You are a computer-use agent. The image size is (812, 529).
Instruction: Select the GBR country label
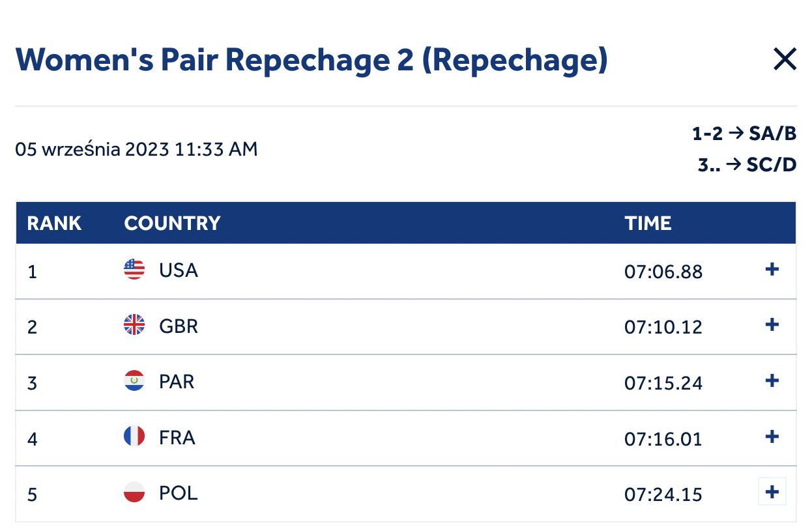179,325
